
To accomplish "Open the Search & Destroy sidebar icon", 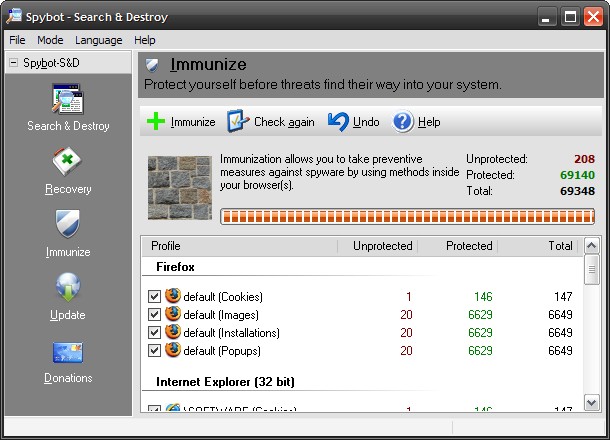I will point(68,99).
